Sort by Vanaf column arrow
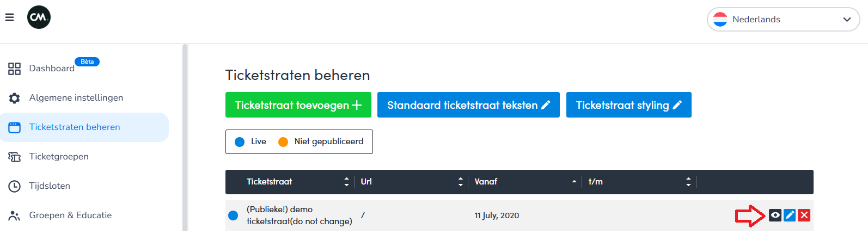This screenshot has height=234, width=868. 574,182
